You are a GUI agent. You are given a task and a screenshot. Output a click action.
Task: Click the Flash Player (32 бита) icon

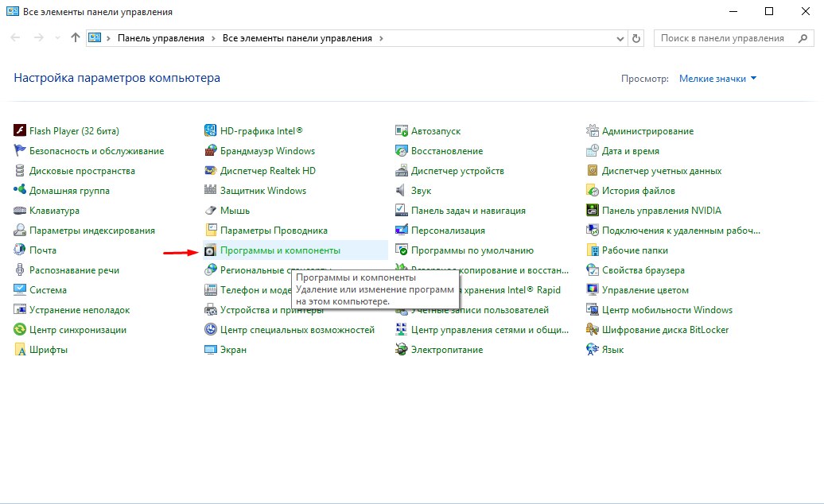click(x=21, y=131)
